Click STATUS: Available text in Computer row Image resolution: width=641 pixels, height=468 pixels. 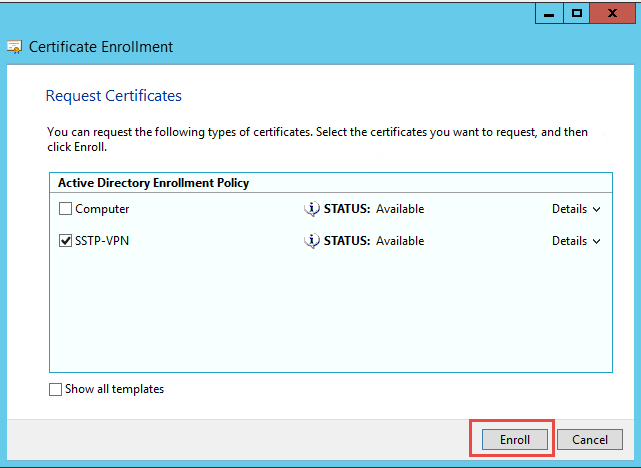(374, 209)
